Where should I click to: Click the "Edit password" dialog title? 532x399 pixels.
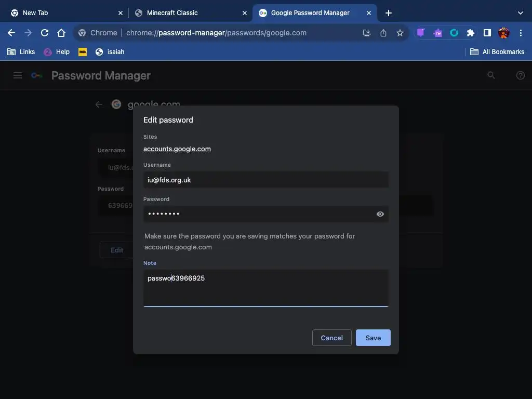(168, 120)
